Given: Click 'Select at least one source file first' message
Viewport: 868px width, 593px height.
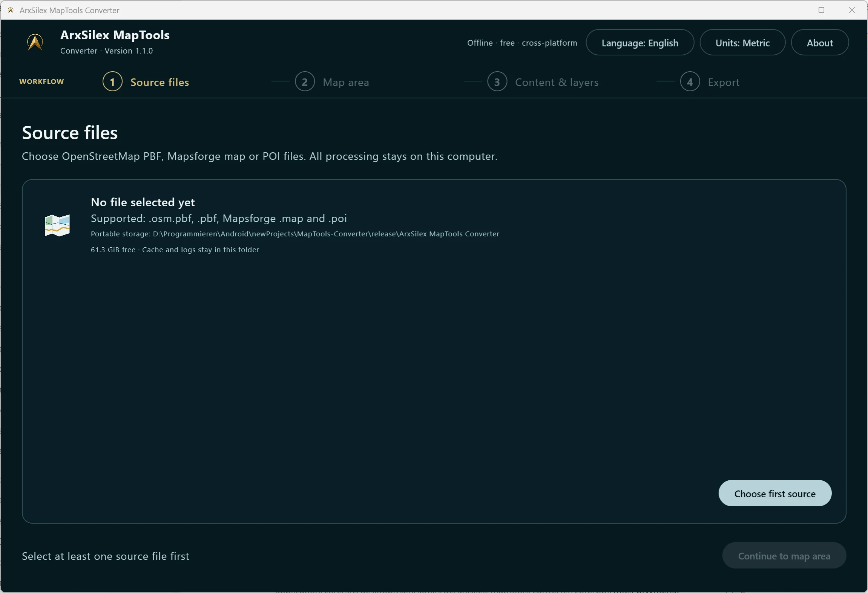Looking at the screenshot, I should pyautogui.click(x=106, y=556).
